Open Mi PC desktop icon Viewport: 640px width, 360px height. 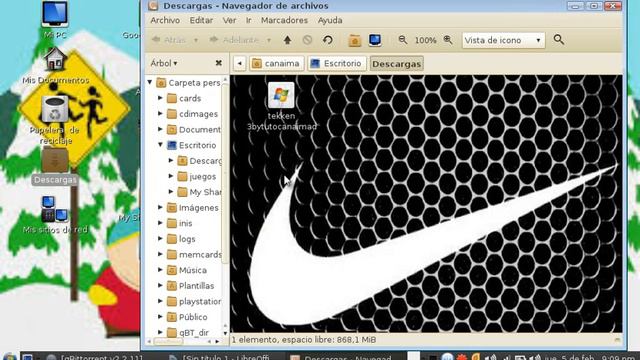click(x=55, y=20)
